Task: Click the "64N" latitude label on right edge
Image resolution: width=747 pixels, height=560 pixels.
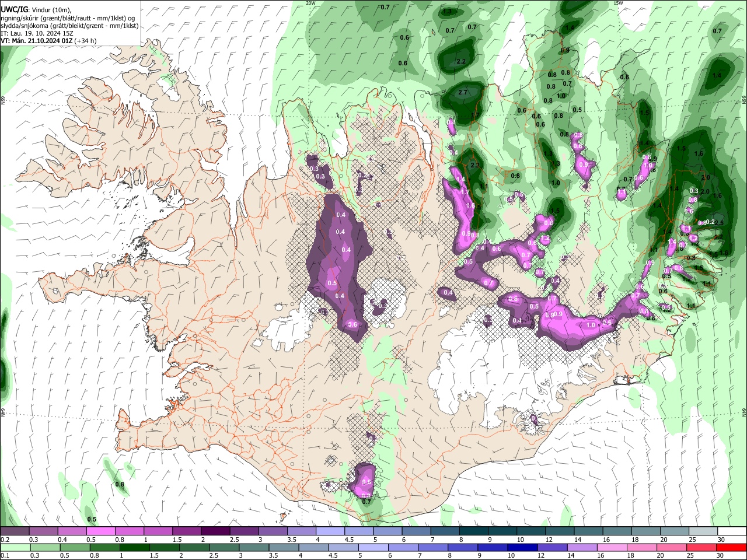Action: [x=744, y=411]
